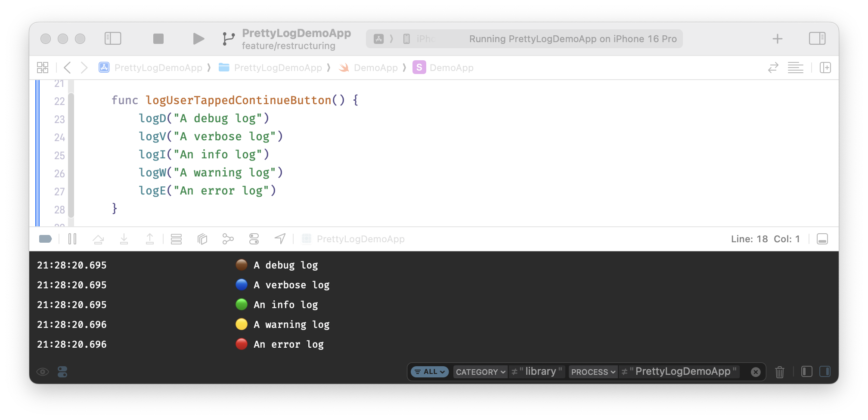
Task: Click the logE call on line 27
Action: 152,191
